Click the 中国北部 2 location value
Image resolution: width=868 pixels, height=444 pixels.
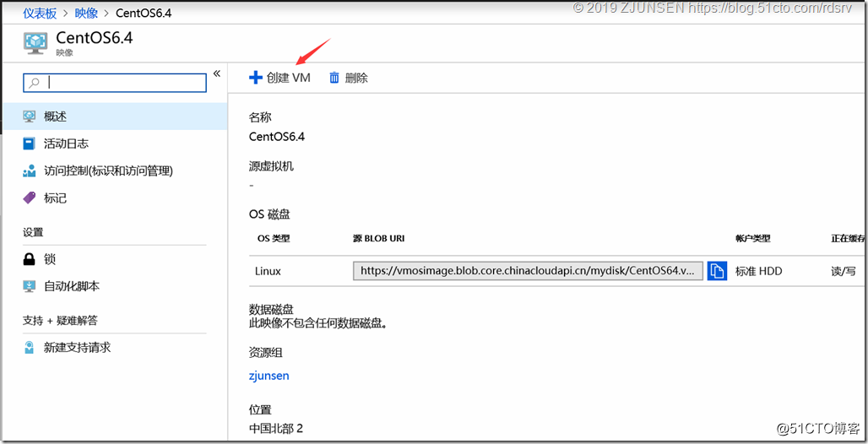276,429
